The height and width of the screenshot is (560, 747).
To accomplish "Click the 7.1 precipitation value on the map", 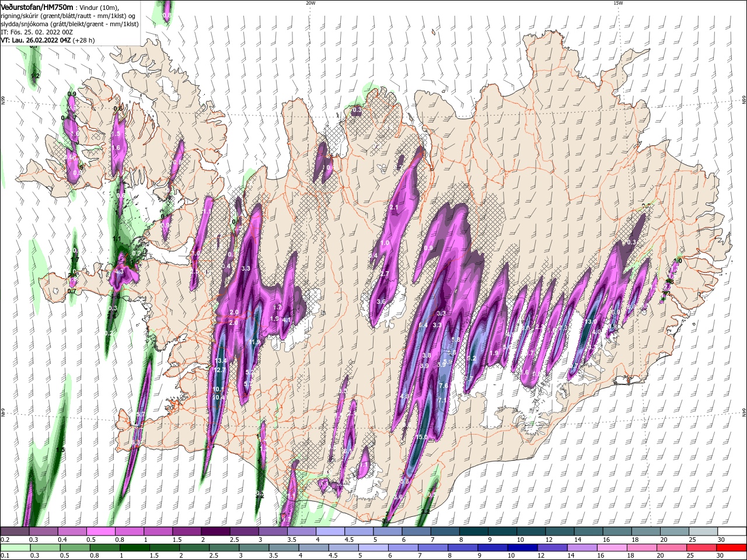I will pos(442,400).
